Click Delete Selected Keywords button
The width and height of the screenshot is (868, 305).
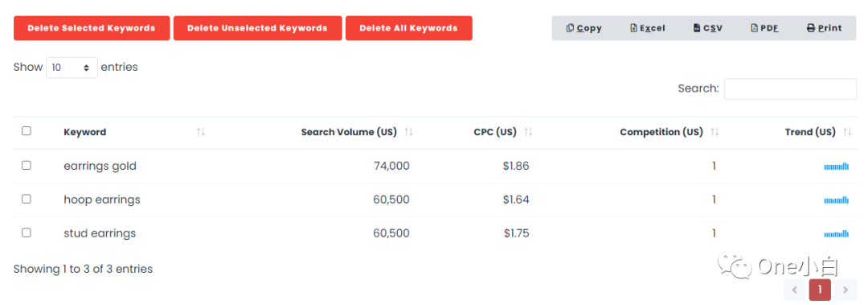(92, 28)
